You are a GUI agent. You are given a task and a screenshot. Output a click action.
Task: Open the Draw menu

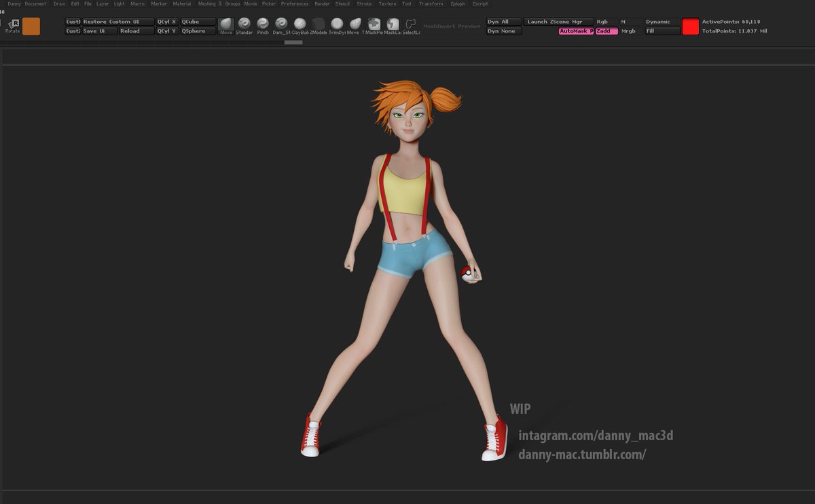[x=60, y=4]
